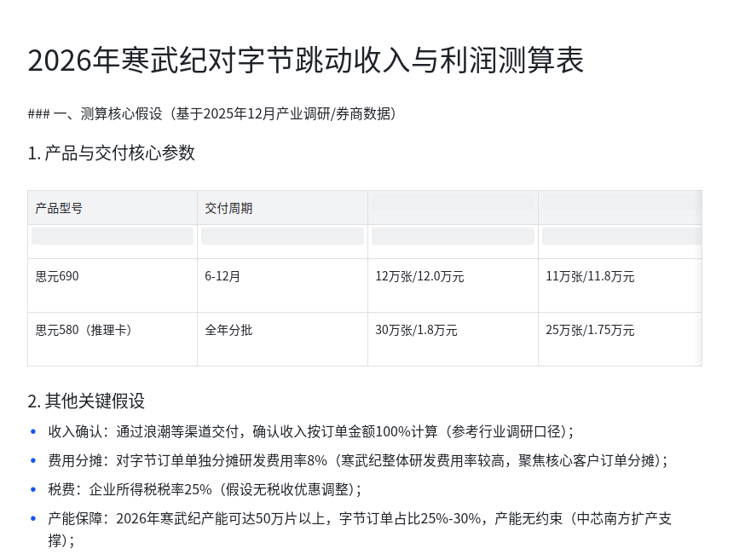Select the 思元580（推理卡）cell
The width and height of the screenshot is (751, 560).
pyautogui.click(x=84, y=330)
